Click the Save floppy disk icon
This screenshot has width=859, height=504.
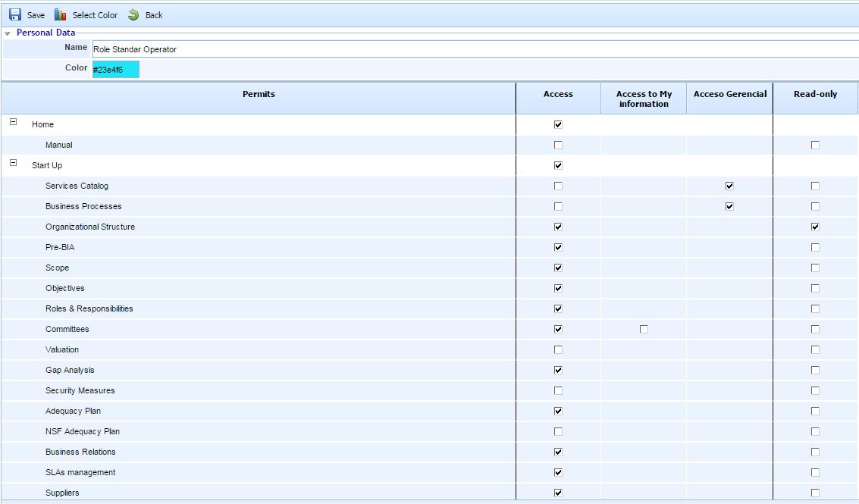(x=15, y=15)
